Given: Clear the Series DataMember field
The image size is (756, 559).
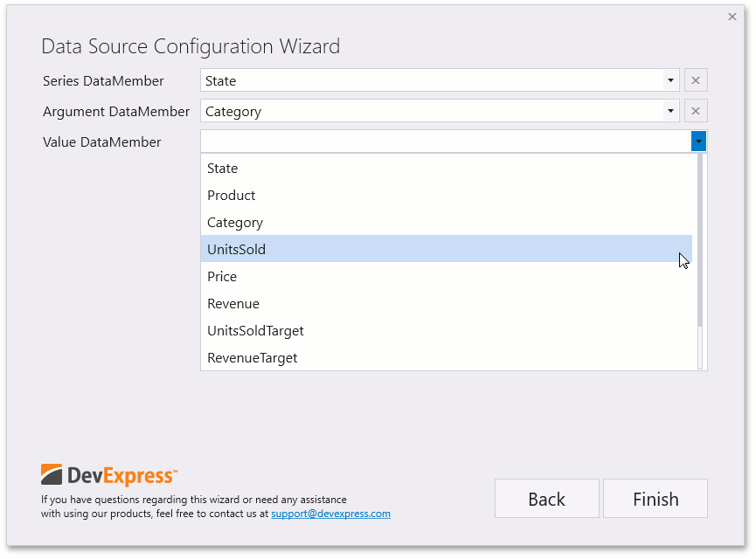Looking at the screenshot, I should (x=695, y=80).
